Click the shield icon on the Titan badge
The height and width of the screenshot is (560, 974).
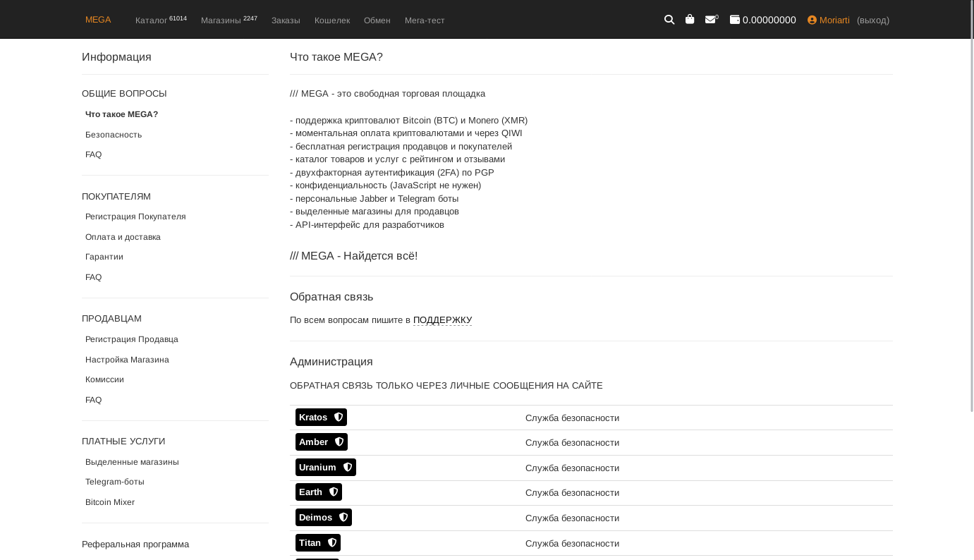332,543
